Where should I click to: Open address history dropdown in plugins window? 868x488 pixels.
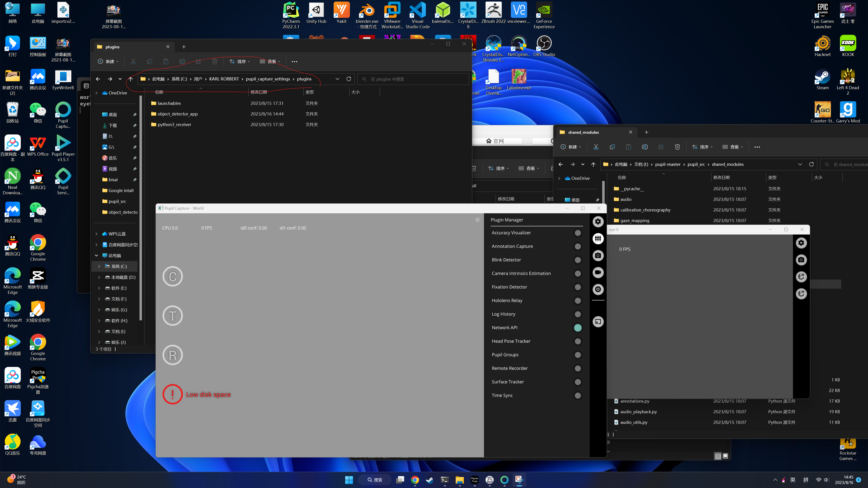click(337, 79)
